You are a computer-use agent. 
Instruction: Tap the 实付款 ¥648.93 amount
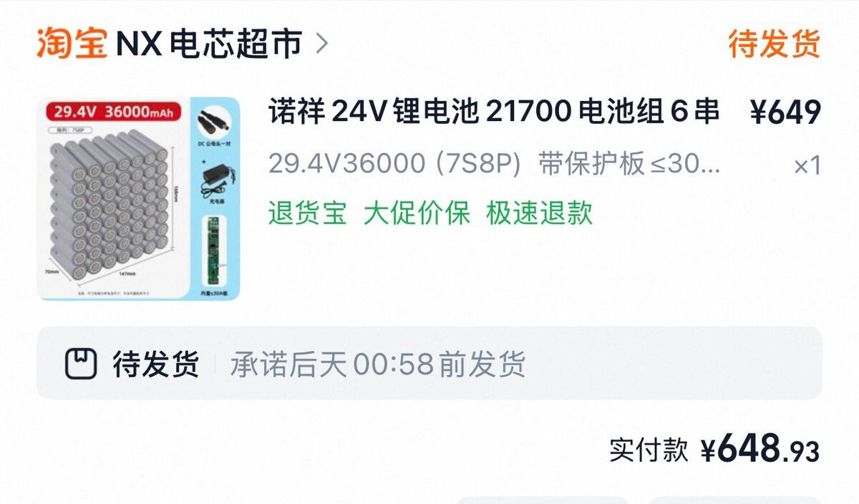click(714, 450)
